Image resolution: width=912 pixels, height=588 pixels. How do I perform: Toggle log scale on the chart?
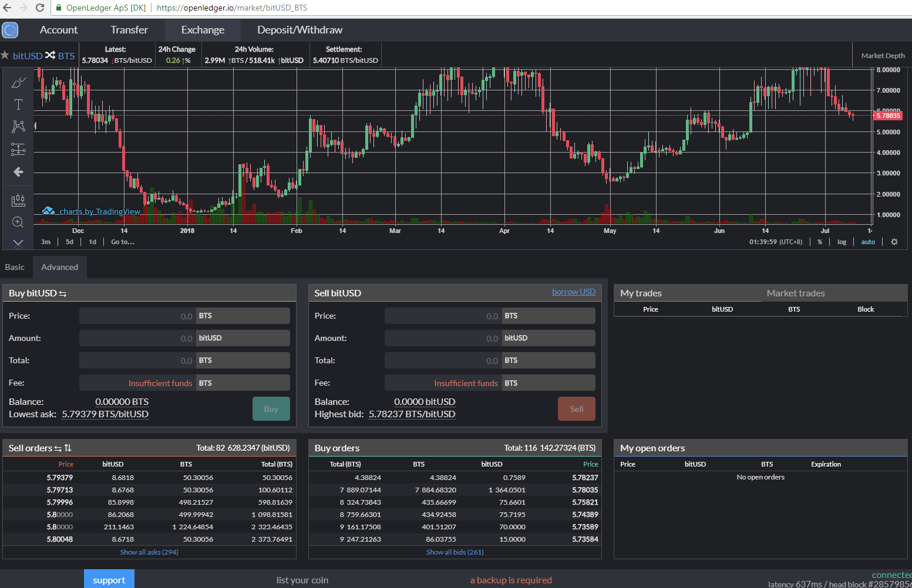(842, 242)
